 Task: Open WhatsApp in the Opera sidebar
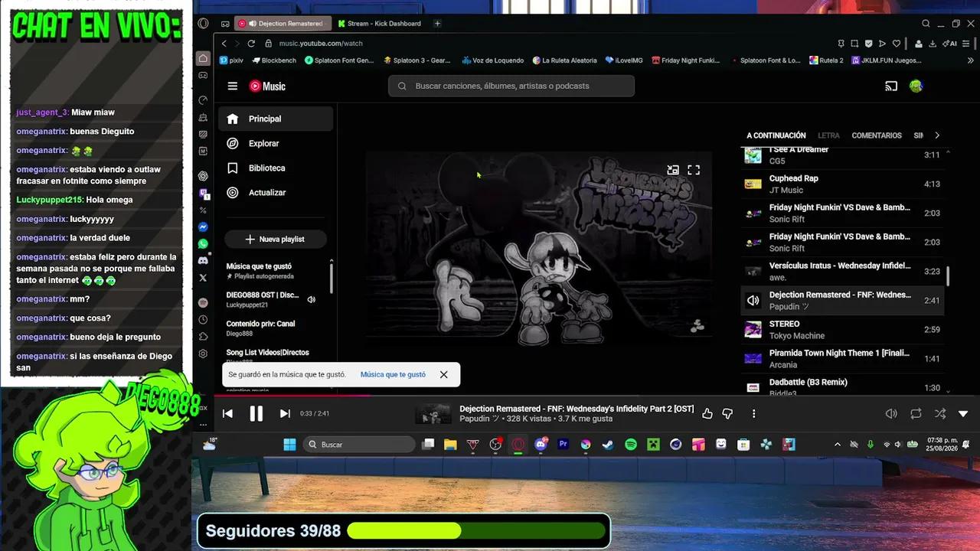203,244
